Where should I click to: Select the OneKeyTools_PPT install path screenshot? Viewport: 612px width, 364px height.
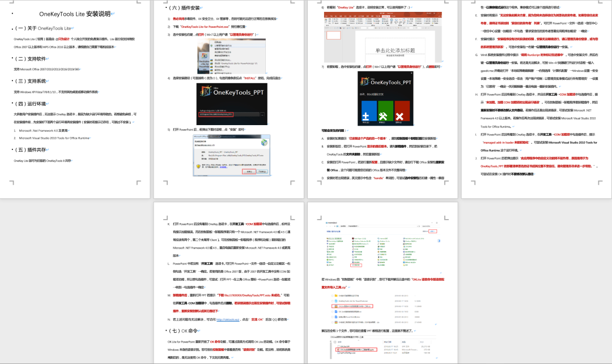pos(232,104)
